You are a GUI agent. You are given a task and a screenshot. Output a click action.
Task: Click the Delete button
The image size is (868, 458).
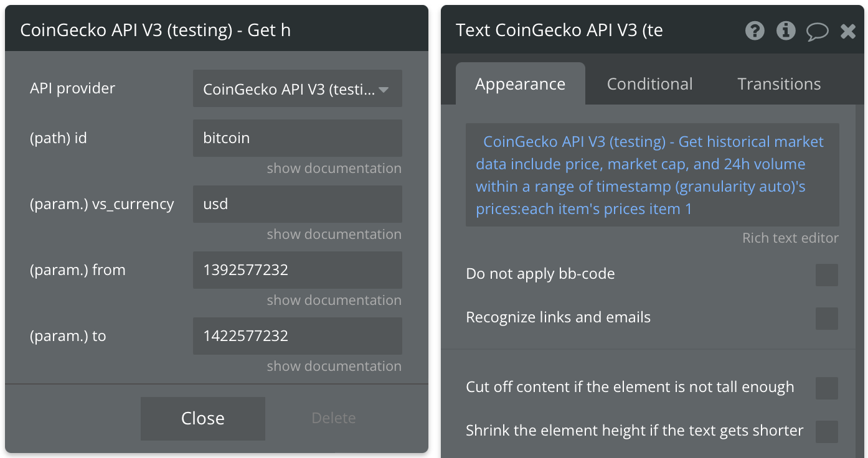coord(334,418)
